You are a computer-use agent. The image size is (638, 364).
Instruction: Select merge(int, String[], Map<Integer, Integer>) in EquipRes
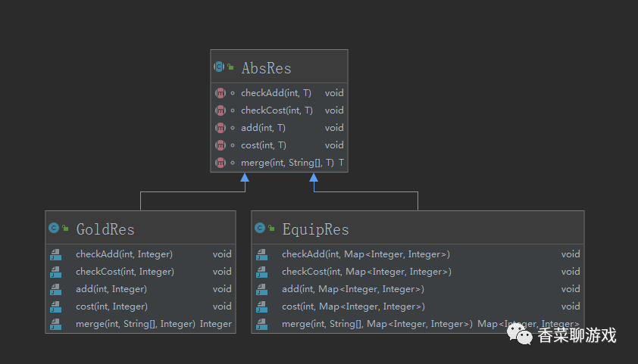(x=377, y=324)
